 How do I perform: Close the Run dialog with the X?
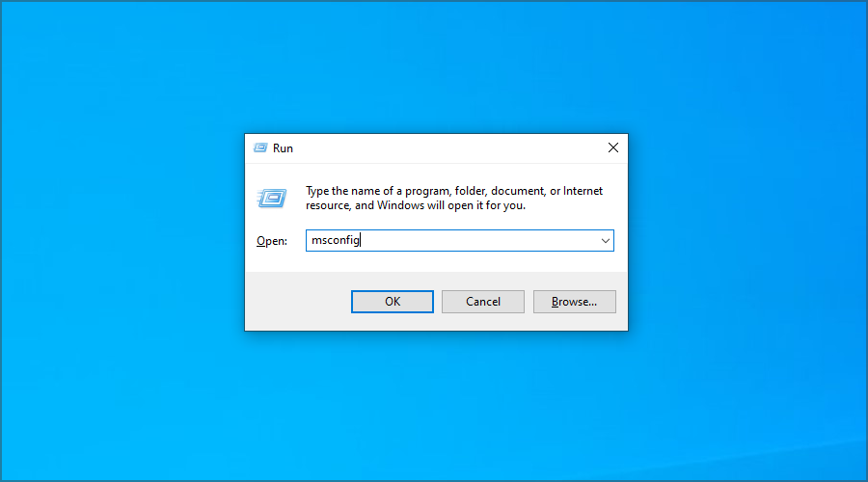point(612,147)
